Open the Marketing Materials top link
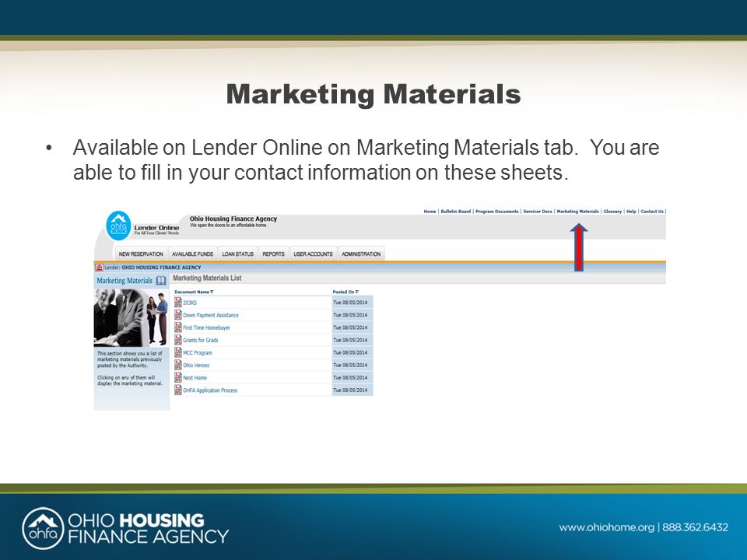The width and height of the screenshot is (747, 560). pos(577,212)
